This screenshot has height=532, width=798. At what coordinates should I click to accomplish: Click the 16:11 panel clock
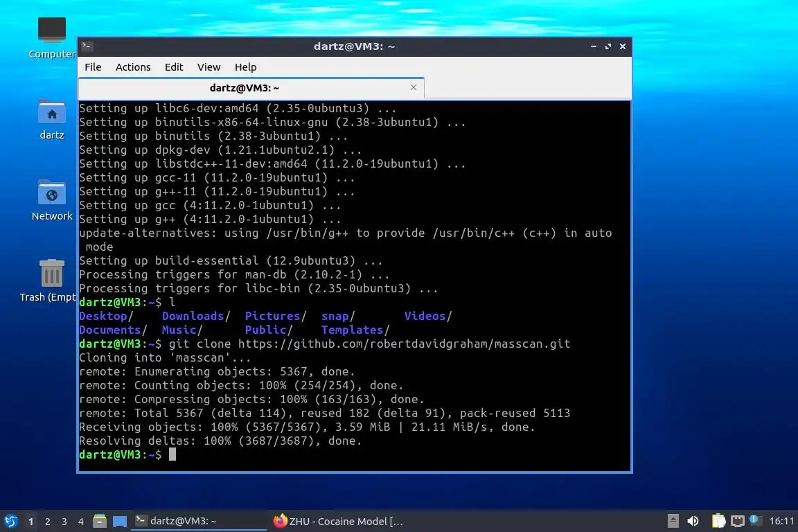pos(781,521)
